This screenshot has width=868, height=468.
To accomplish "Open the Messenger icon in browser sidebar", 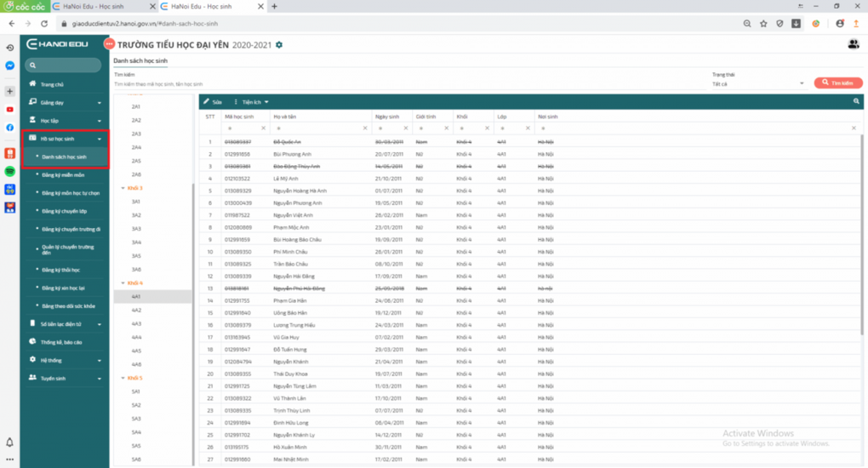I will (x=9, y=66).
